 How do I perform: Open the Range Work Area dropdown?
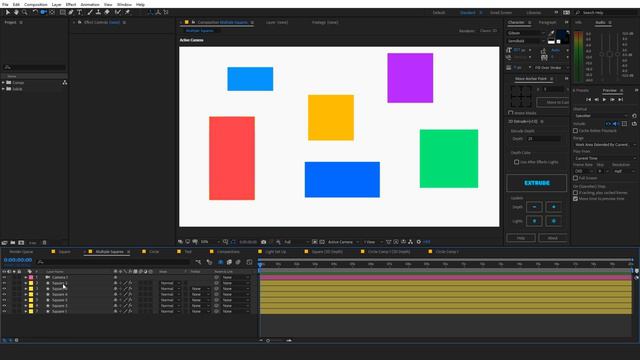[605, 145]
